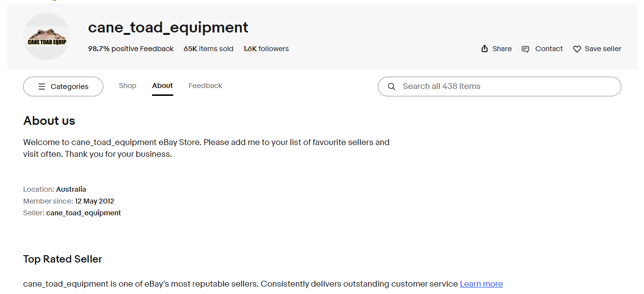Screen dimensions: 644x294
Task: Click the 'Share' text label
Action: coord(502,49)
